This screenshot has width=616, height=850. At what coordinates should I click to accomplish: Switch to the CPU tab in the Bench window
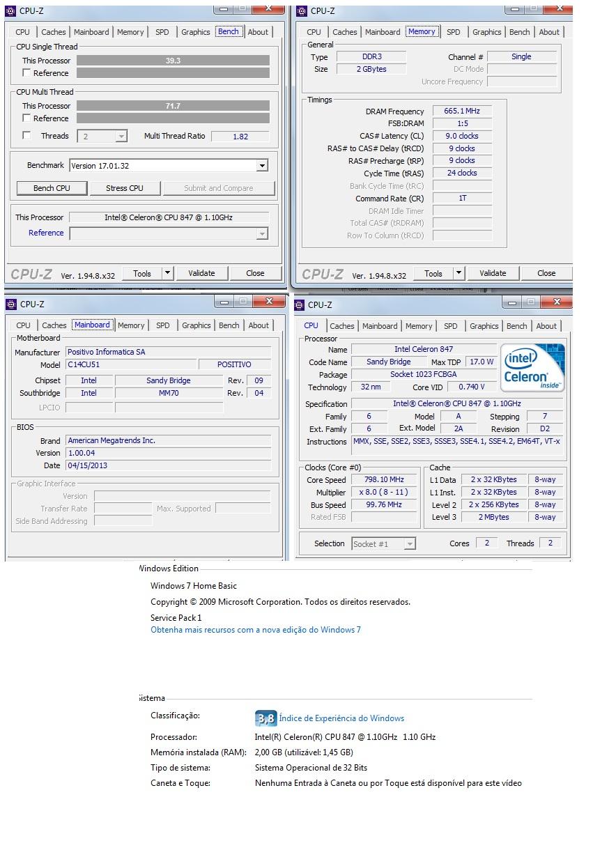[x=22, y=32]
